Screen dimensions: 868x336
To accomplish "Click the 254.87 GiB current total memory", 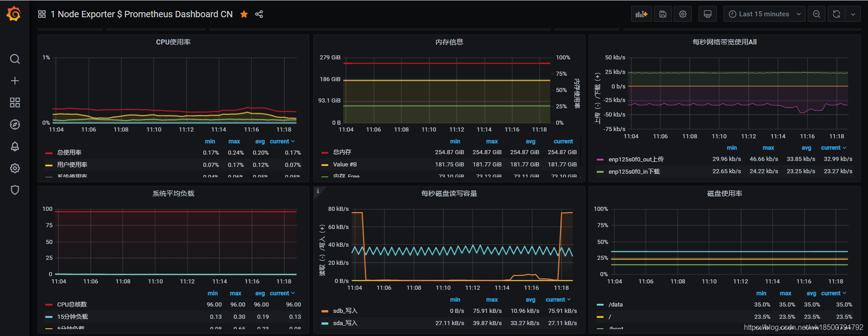I will coord(562,152).
